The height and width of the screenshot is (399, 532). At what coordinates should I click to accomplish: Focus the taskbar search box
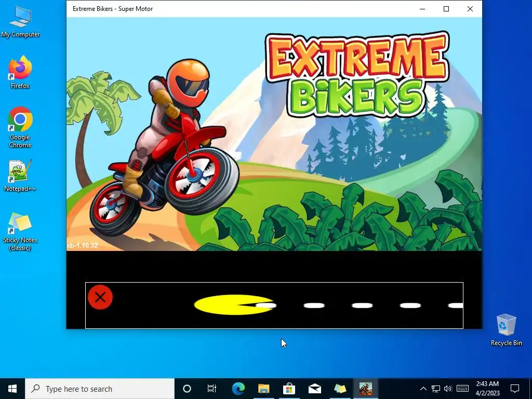point(100,389)
